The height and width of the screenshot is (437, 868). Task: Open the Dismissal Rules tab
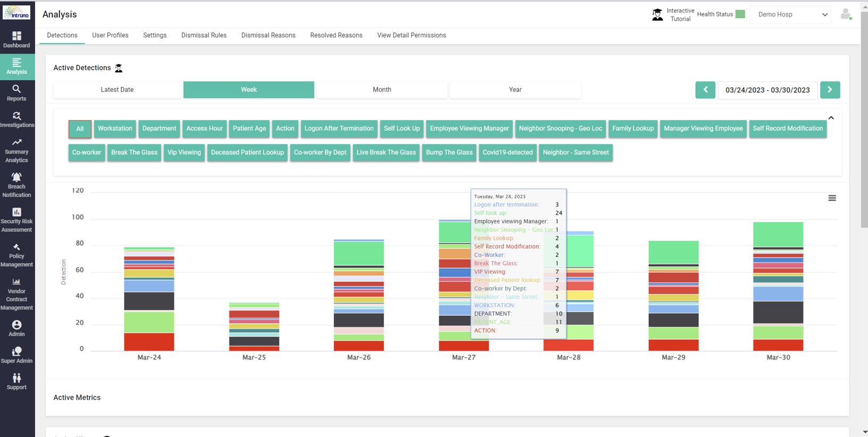point(204,36)
